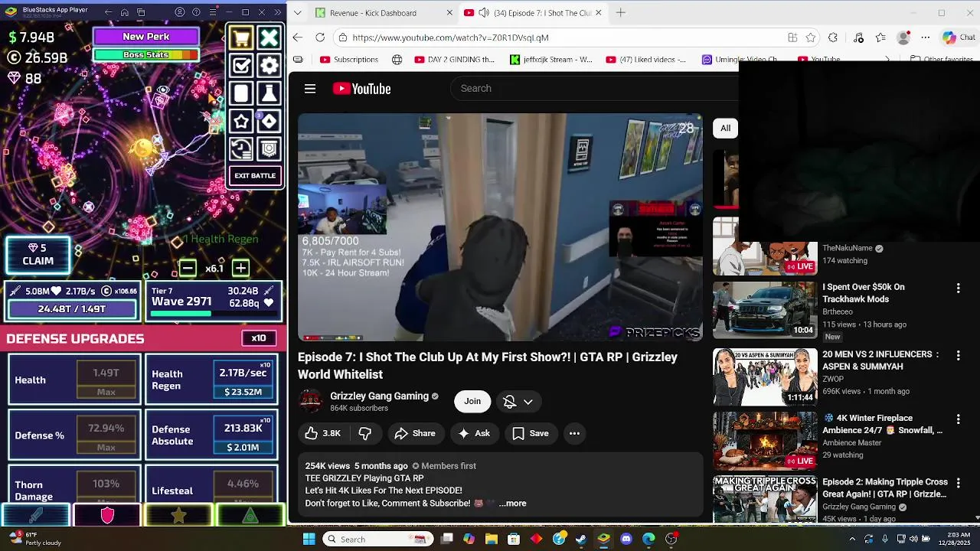Reload the YouTube page

click(320, 37)
